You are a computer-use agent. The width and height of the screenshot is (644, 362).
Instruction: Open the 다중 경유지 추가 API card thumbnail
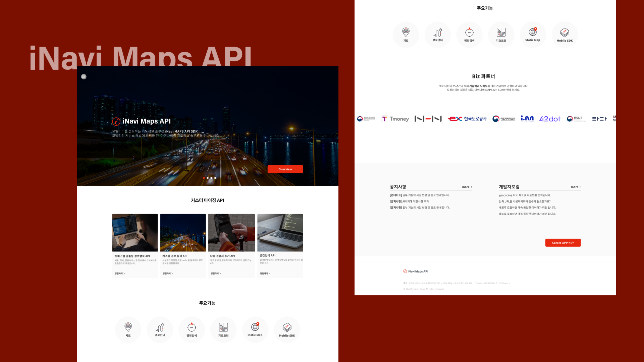[x=231, y=233]
